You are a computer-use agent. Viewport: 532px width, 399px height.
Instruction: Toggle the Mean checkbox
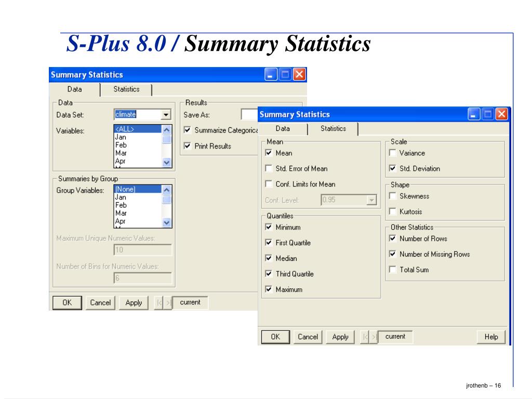269,153
